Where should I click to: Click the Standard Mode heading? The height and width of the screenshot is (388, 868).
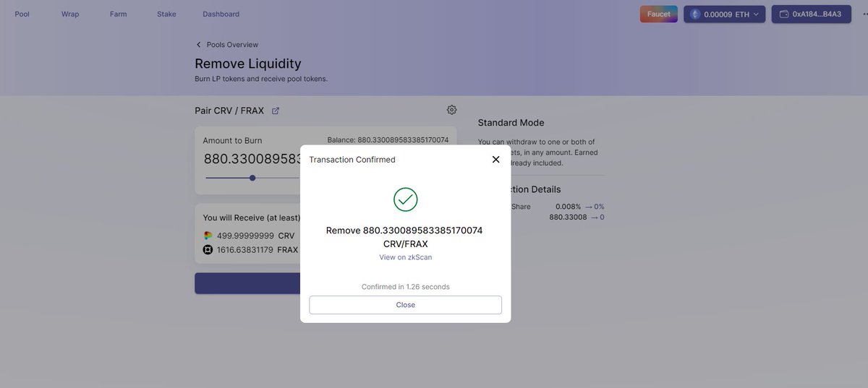point(511,123)
